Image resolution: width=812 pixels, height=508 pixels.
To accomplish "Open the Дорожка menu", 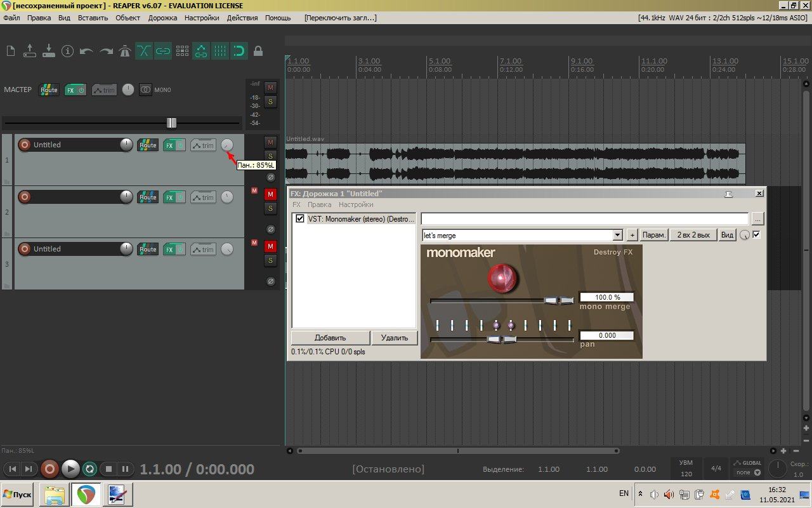I will click(x=162, y=18).
